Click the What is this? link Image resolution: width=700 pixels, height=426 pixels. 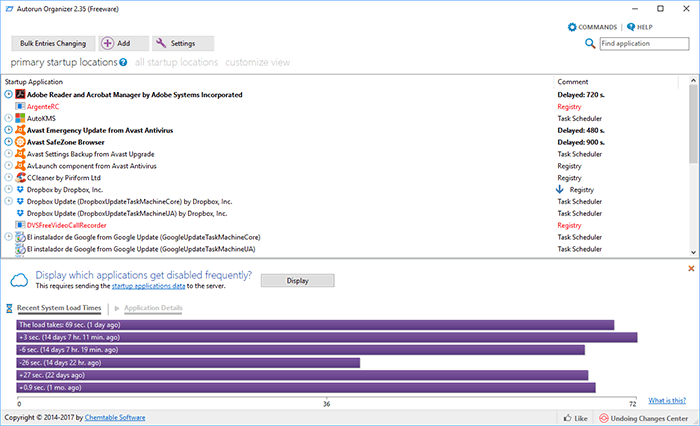[x=667, y=400]
